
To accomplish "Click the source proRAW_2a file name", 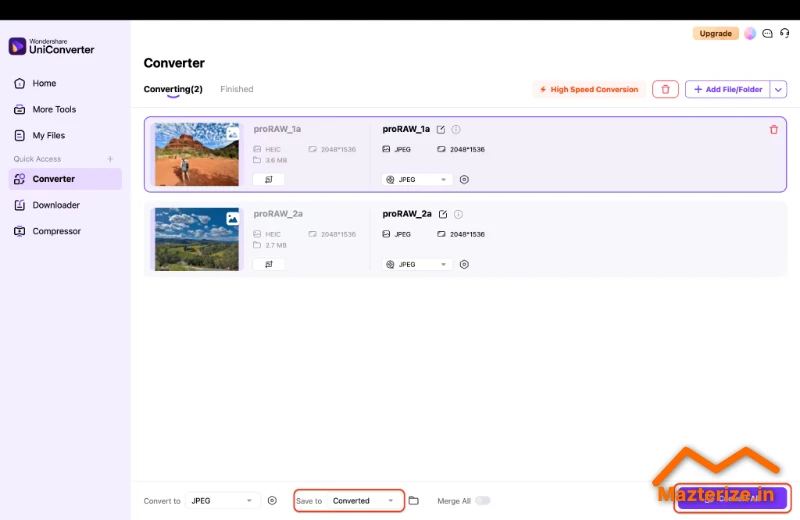I will click(278, 214).
